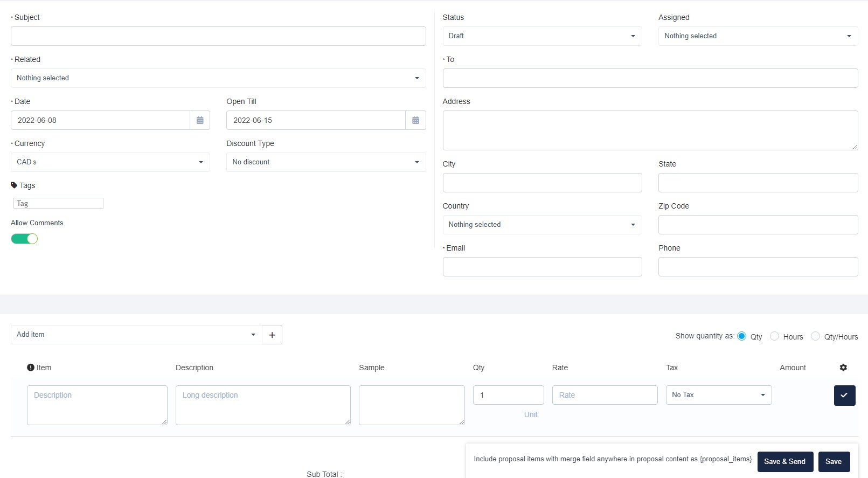Confirm the item with the checkmark button
The image size is (868, 478).
click(844, 395)
